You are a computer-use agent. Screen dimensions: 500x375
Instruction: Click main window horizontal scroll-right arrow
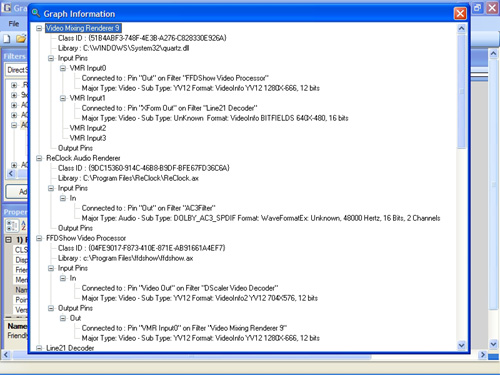pyautogui.click(x=482, y=355)
